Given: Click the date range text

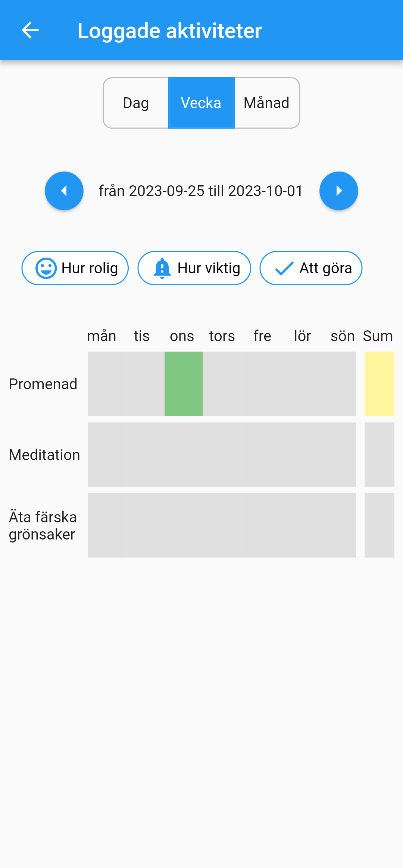Looking at the screenshot, I should (201, 191).
